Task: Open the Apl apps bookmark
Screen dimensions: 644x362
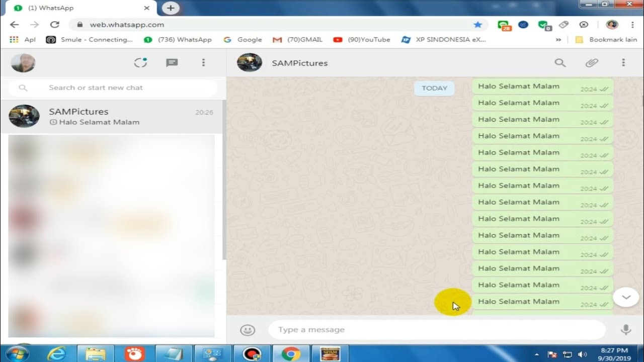Action: tap(23, 40)
